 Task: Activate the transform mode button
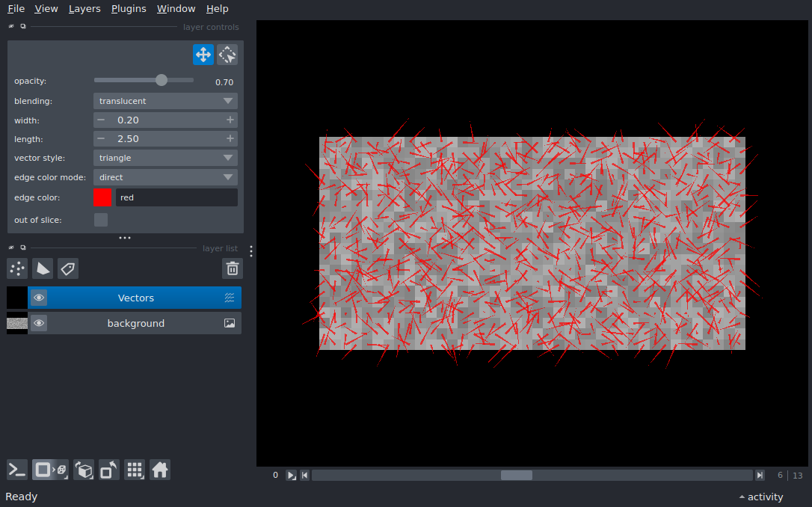point(227,55)
